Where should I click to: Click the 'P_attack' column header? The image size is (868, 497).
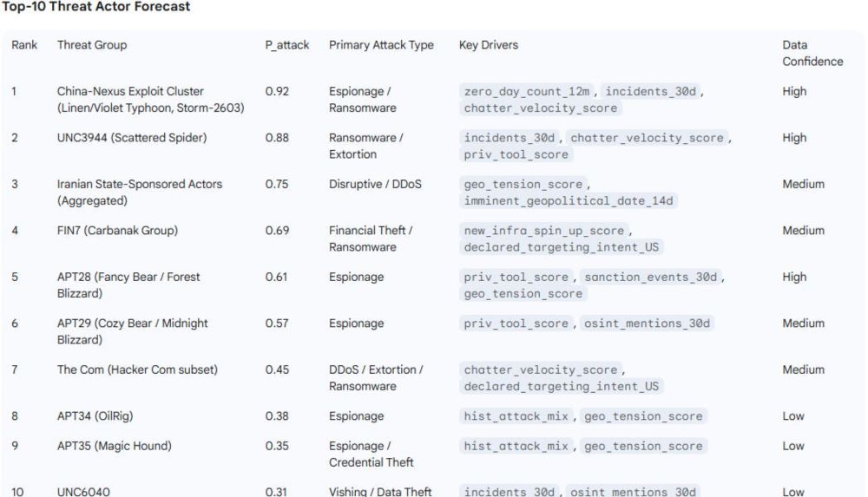click(x=286, y=45)
